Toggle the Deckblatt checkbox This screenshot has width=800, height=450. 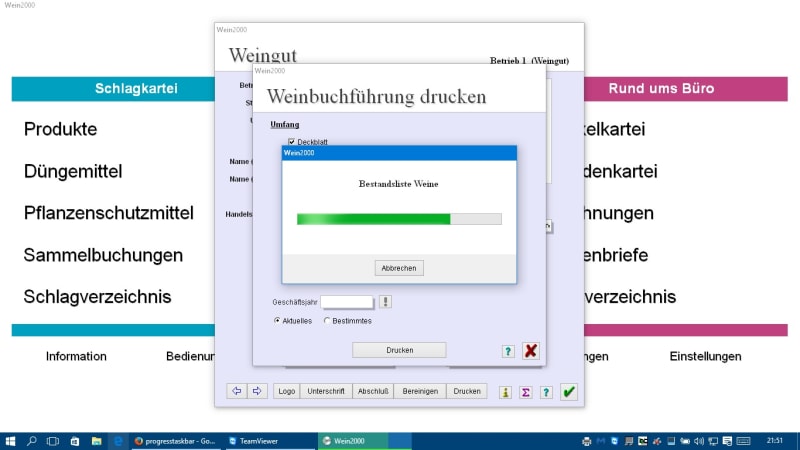tap(291, 142)
